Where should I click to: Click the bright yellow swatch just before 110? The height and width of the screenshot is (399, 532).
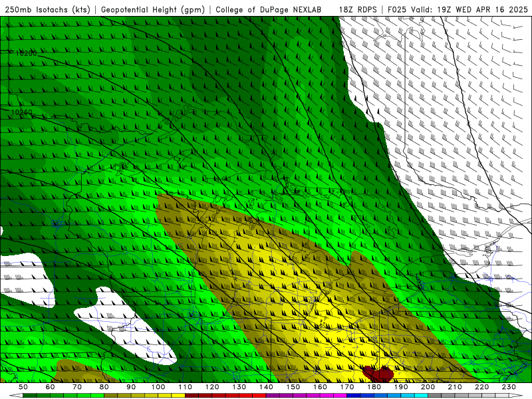(x=178, y=396)
